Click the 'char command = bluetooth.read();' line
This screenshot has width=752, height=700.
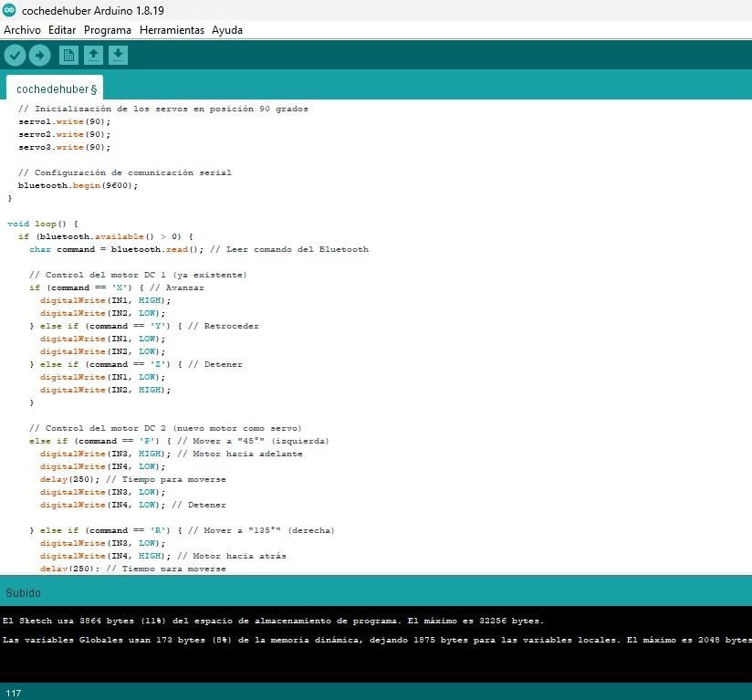(199, 249)
